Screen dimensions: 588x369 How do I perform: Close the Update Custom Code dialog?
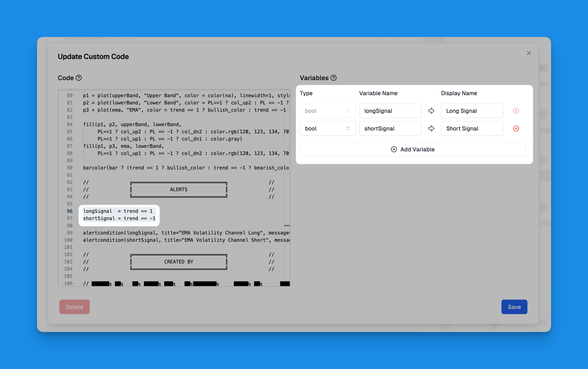click(x=529, y=53)
